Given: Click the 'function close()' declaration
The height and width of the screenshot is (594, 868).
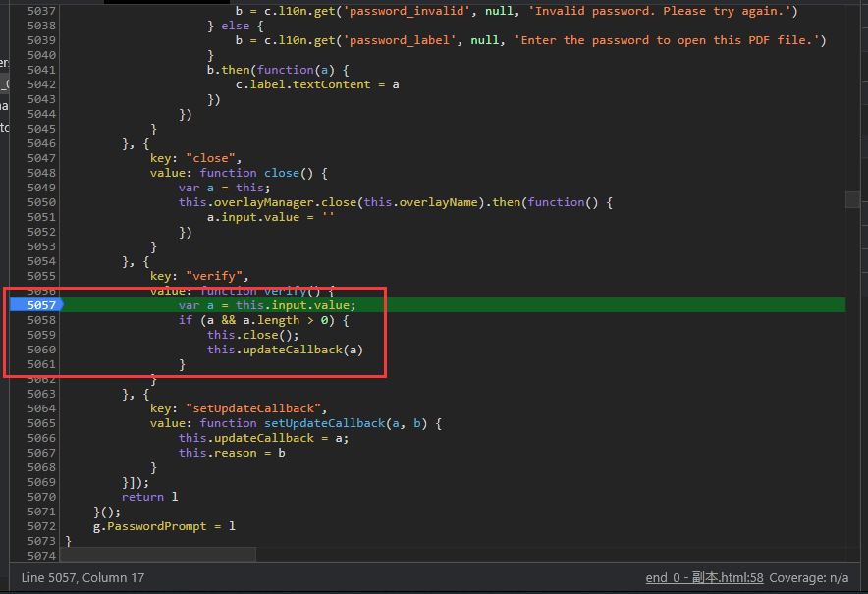Looking at the screenshot, I should pos(257,173).
